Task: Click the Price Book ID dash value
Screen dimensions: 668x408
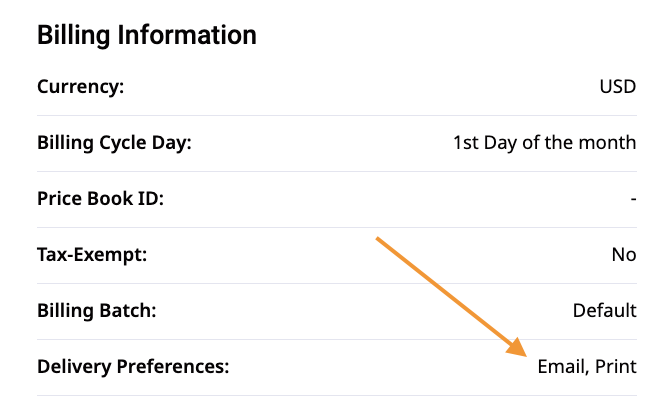Action: (x=633, y=199)
